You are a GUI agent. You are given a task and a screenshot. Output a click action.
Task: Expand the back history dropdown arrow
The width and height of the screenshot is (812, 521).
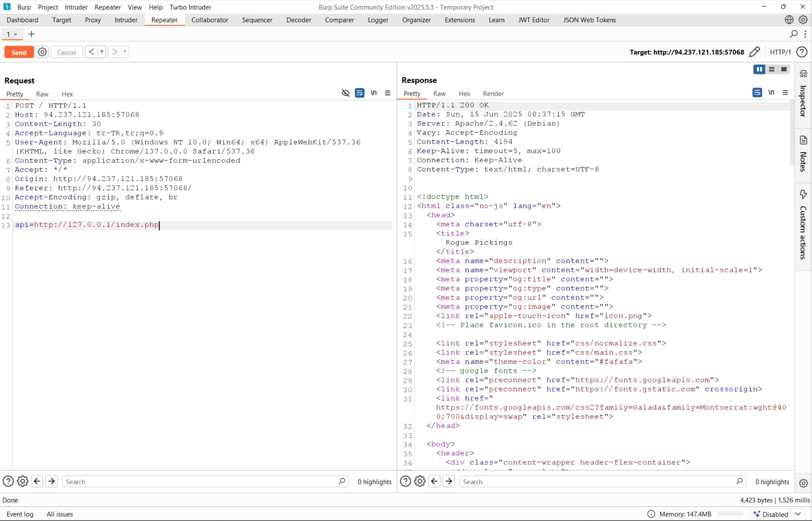[102, 52]
